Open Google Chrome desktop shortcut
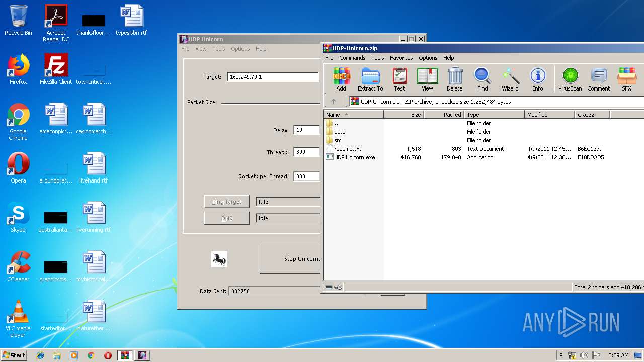This screenshot has height=362, width=644. click(x=18, y=122)
